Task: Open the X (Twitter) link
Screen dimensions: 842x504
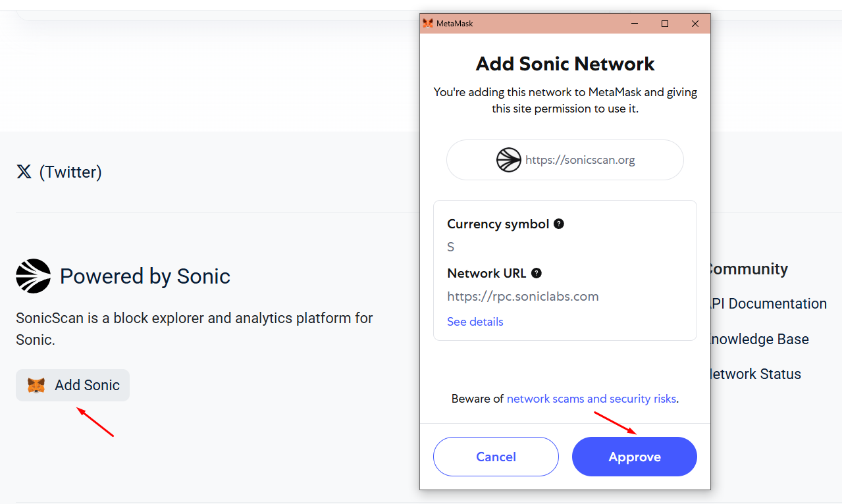Action: coord(59,172)
